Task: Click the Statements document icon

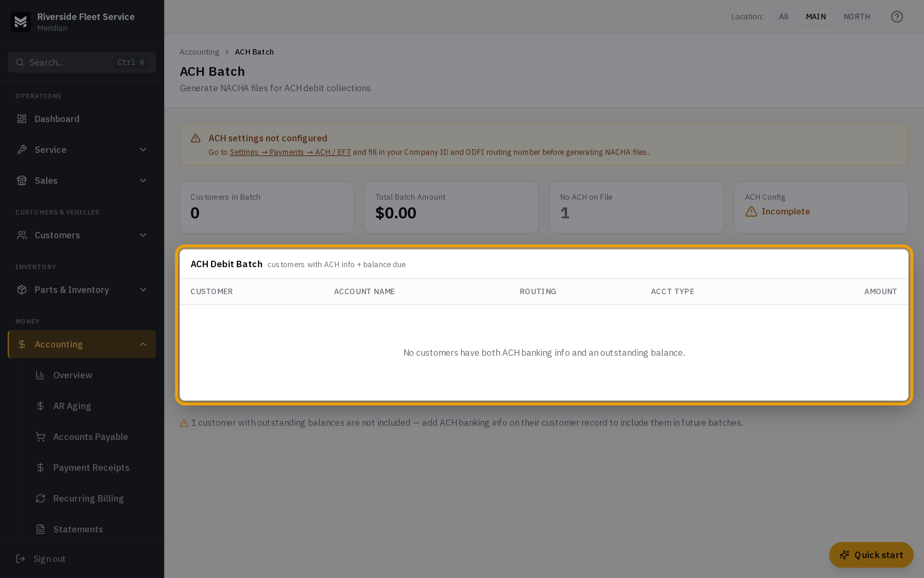Action: tap(40, 529)
